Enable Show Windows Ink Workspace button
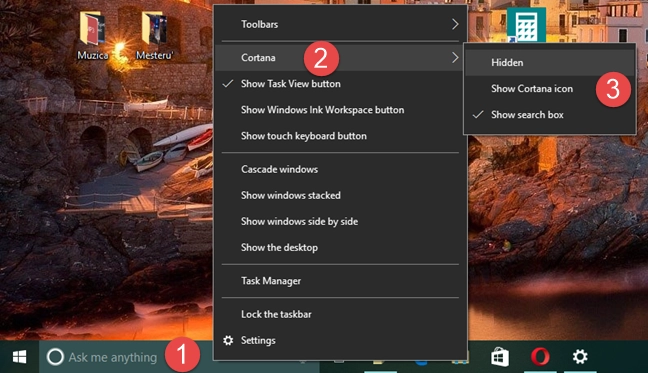Viewport: 648px width, 373px height. tap(341, 110)
